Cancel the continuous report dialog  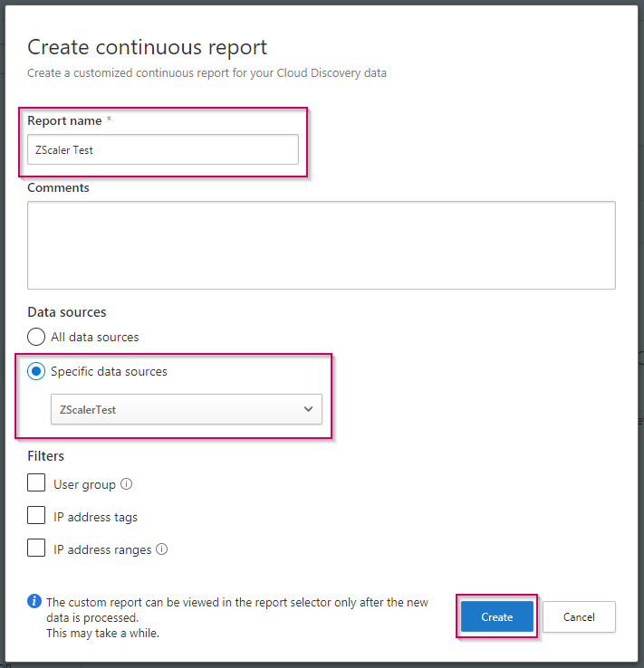579,616
